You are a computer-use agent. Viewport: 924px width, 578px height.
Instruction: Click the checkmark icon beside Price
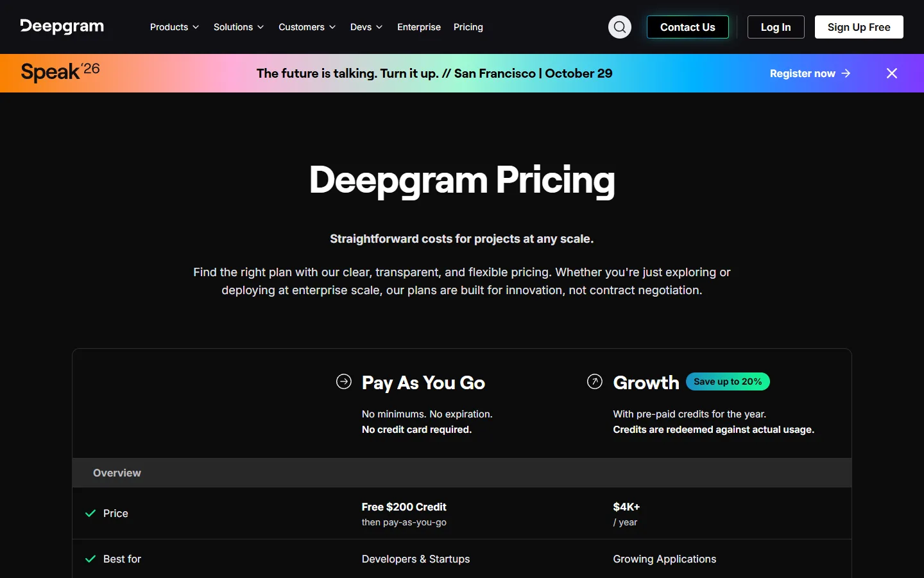pyautogui.click(x=90, y=514)
